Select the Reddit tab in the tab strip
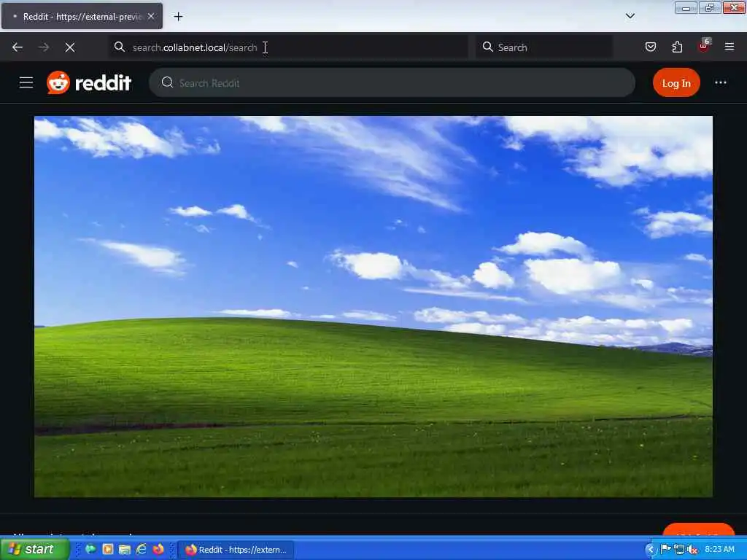This screenshot has width=747, height=560. pyautogui.click(x=82, y=16)
